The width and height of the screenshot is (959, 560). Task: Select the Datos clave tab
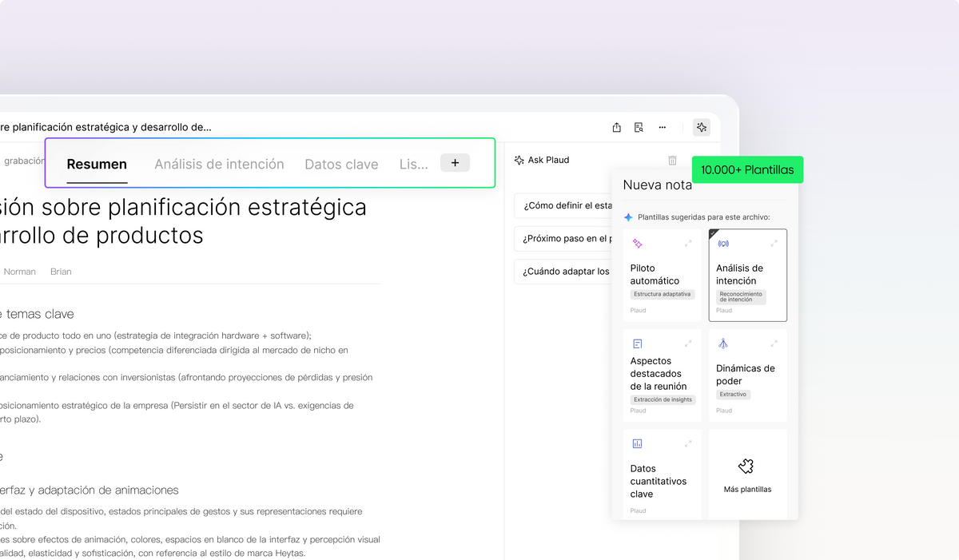pyautogui.click(x=341, y=165)
